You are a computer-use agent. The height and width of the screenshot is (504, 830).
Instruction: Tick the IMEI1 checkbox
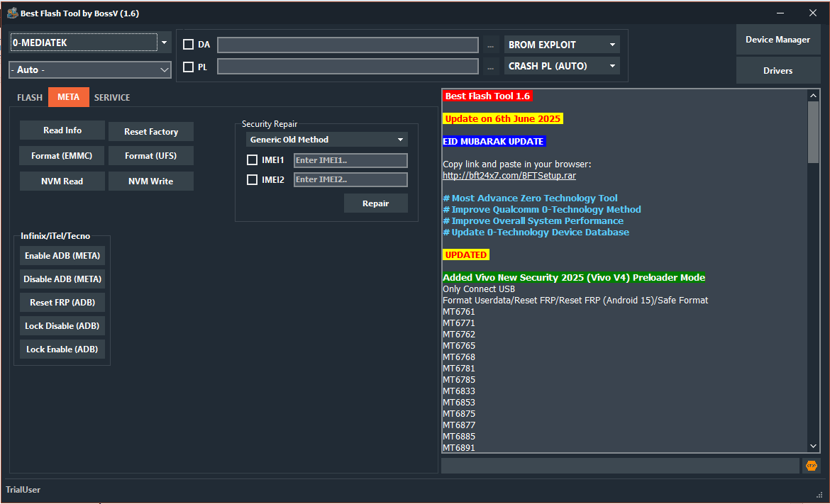click(252, 159)
